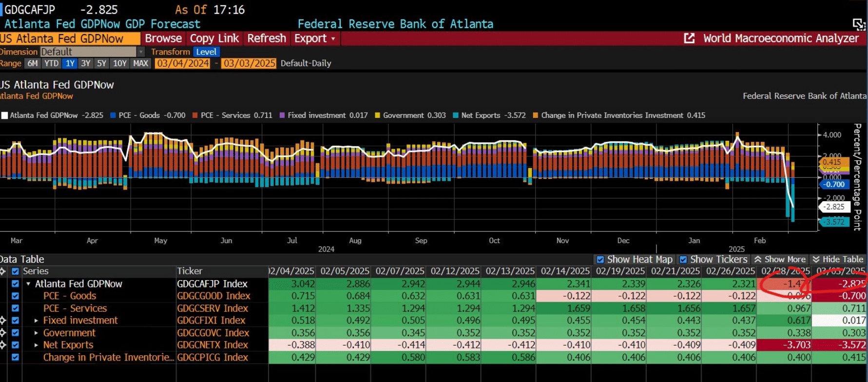
Task: Uncheck the PCE - Goods series checkbox
Action: [x=15, y=296]
